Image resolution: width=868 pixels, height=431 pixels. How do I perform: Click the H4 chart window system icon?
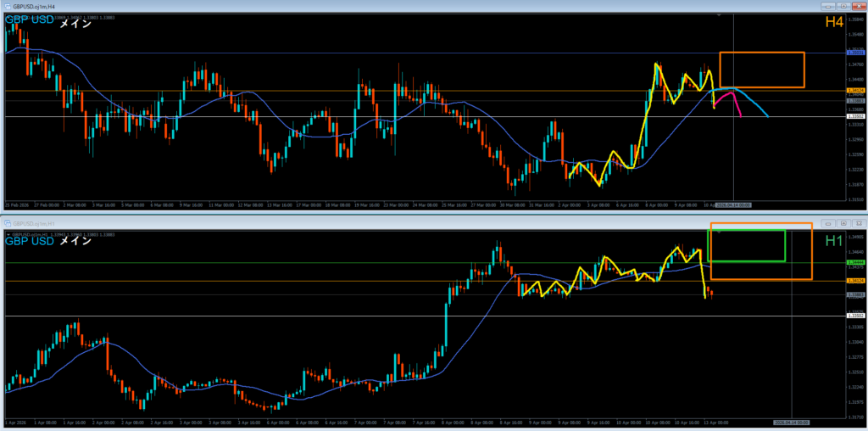6,6
